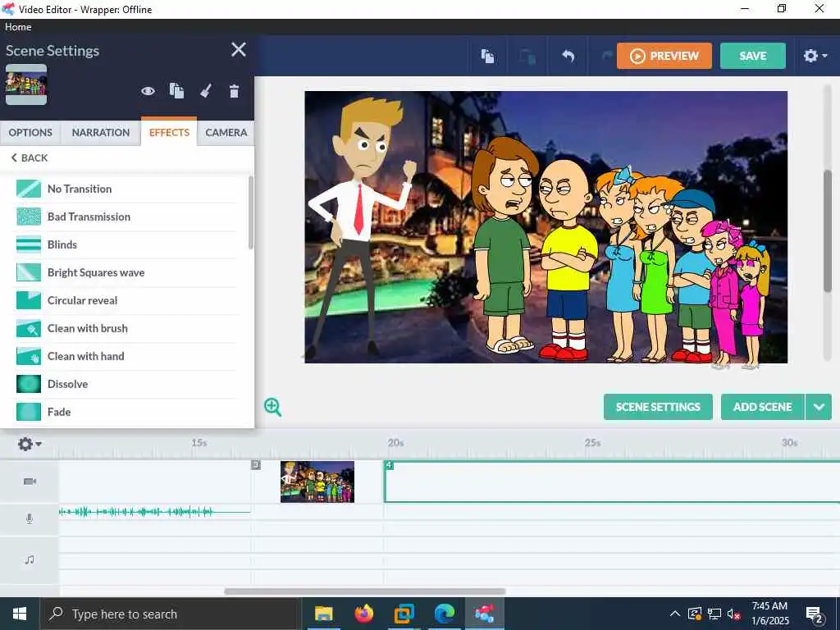Select Clean with hand transition
840x630 pixels.
[x=126, y=356]
